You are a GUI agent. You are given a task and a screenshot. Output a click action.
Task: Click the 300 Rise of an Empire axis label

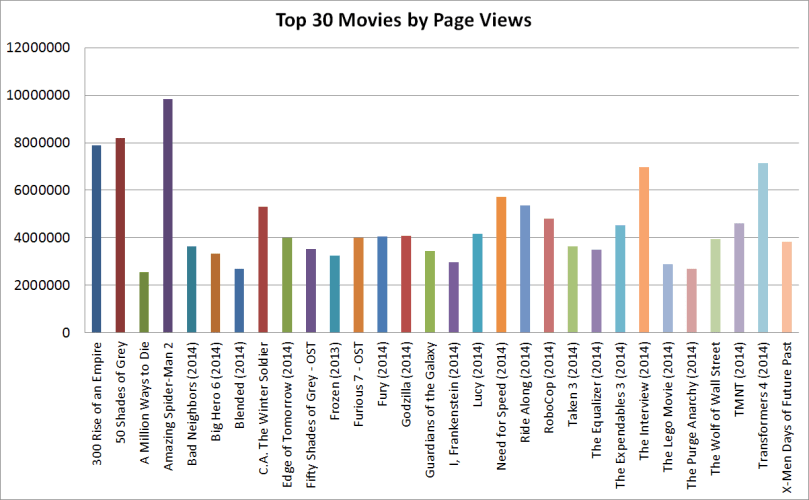97,404
